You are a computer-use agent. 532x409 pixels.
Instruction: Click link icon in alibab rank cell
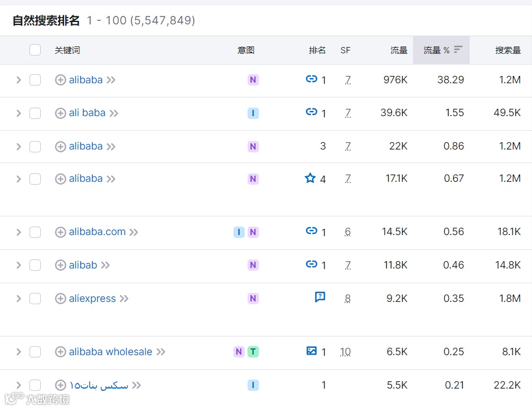[x=312, y=264]
